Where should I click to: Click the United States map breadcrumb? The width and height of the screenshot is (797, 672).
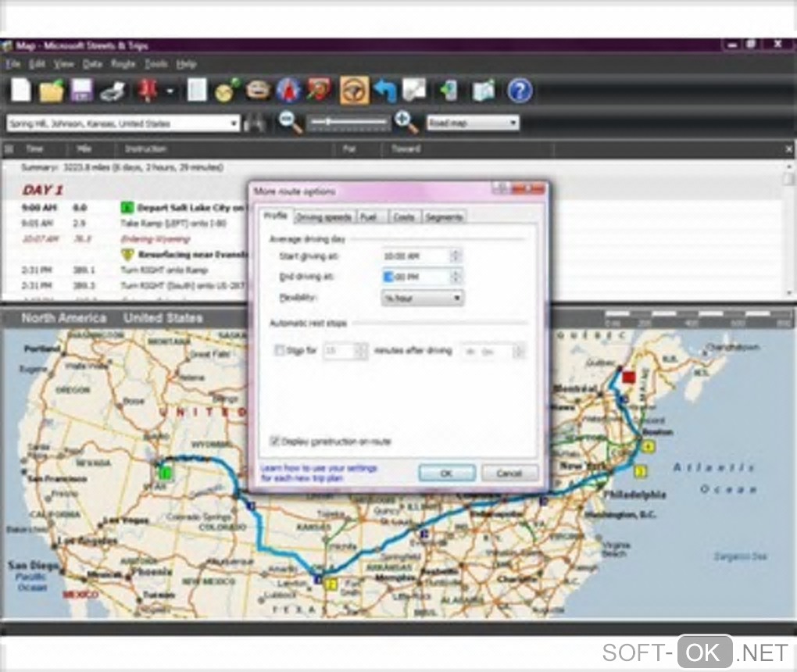(163, 318)
